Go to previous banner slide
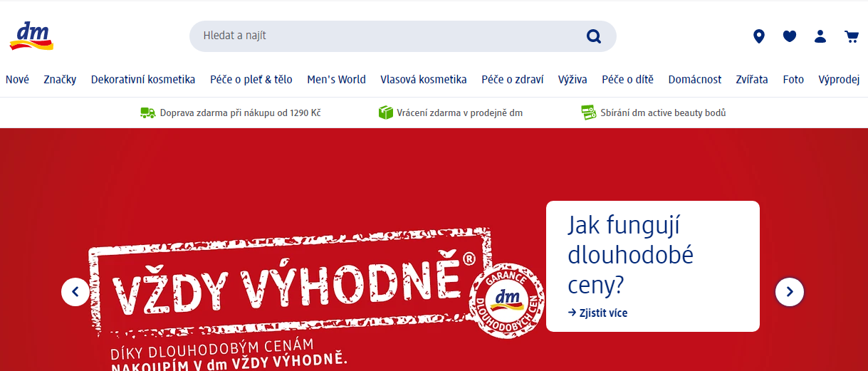Viewport: 868px width, 371px height. 75,291
